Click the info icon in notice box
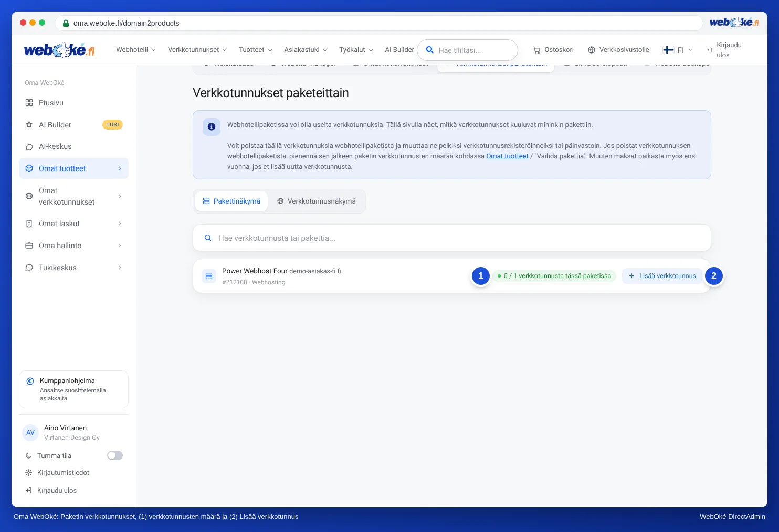The height and width of the screenshot is (532, 779). point(212,126)
